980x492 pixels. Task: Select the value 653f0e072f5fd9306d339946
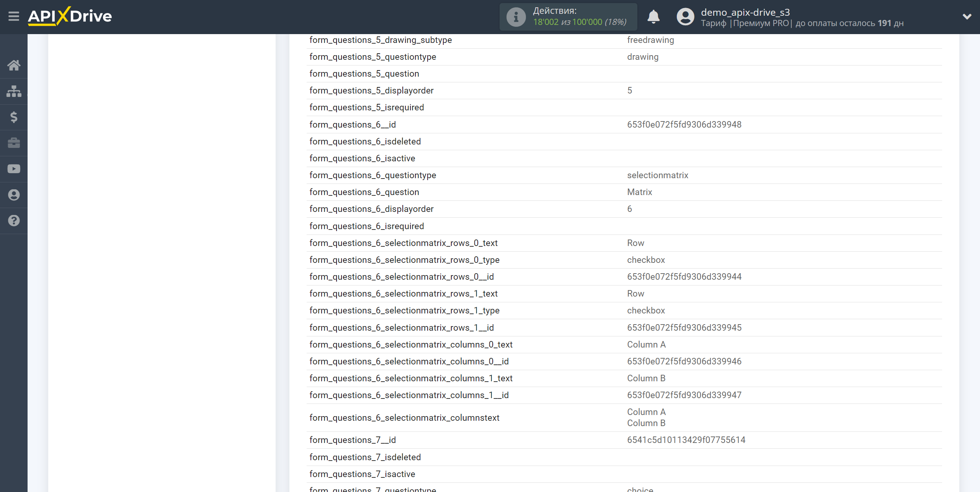pyautogui.click(x=684, y=361)
